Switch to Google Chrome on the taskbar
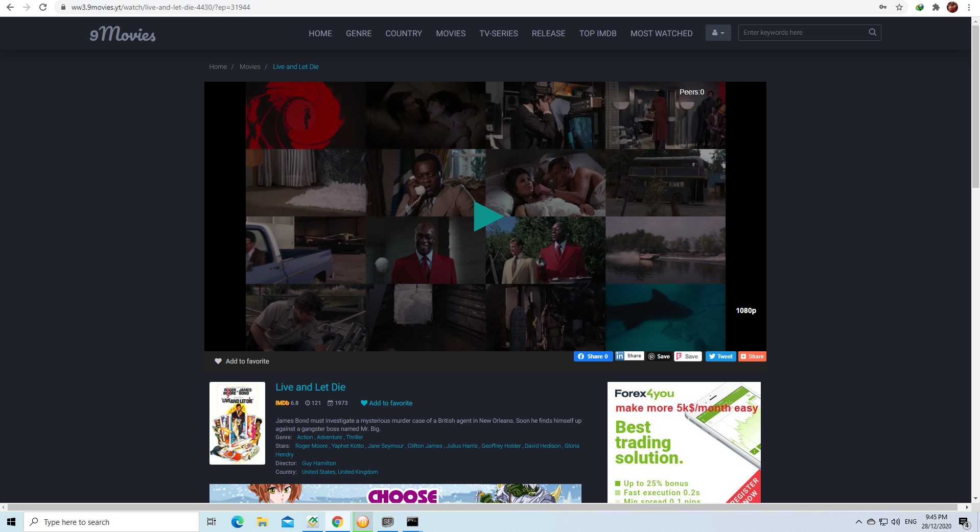The height and width of the screenshot is (532, 980). click(x=337, y=522)
